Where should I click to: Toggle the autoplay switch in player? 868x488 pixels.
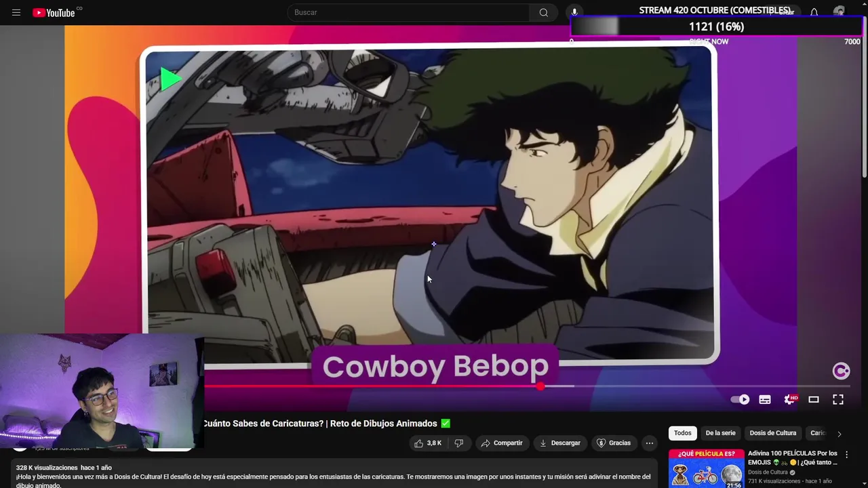pos(740,399)
